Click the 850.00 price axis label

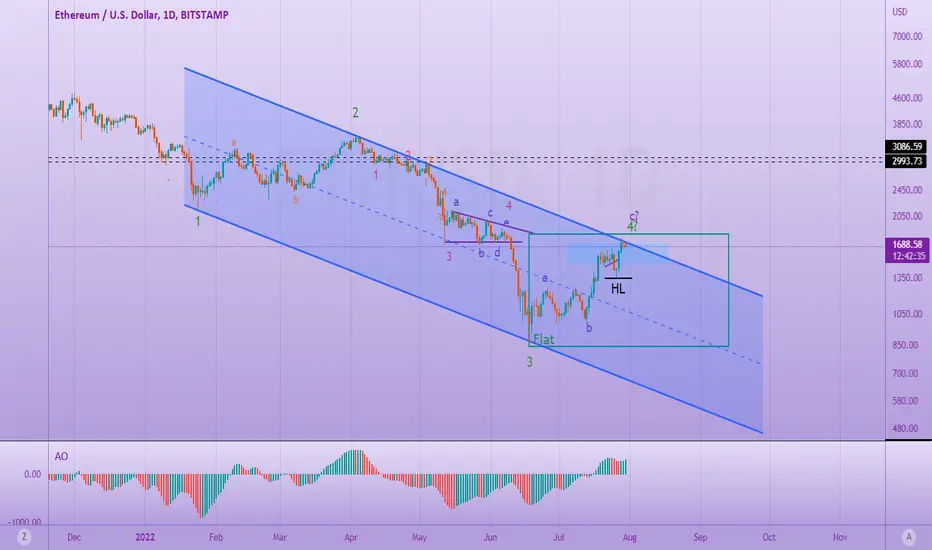coord(907,345)
